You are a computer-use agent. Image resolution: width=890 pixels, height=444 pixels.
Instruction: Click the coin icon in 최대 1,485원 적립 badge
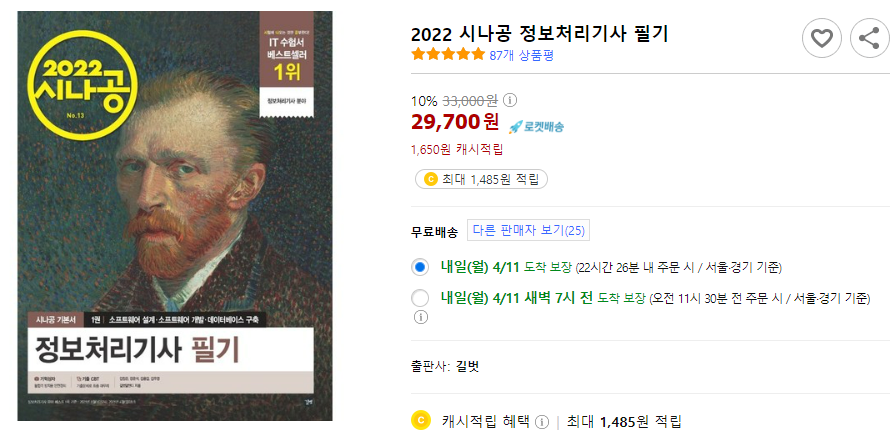tap(430, 179)
